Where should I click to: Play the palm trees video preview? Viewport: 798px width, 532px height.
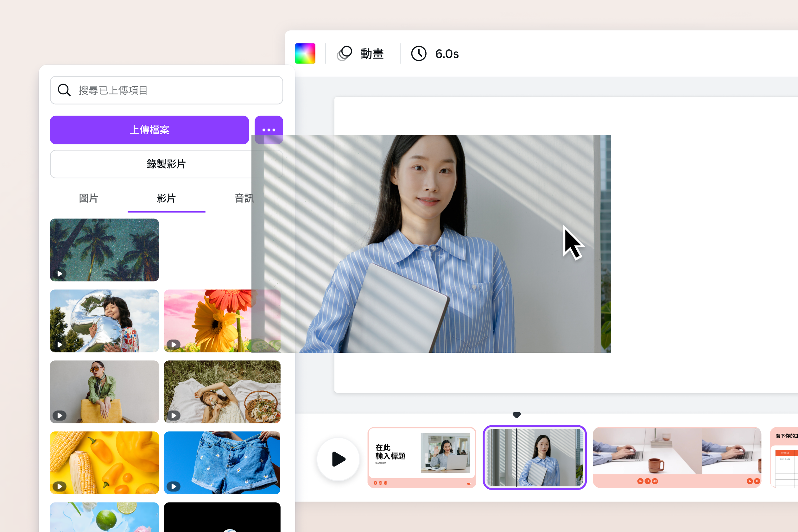pos(60,274)
